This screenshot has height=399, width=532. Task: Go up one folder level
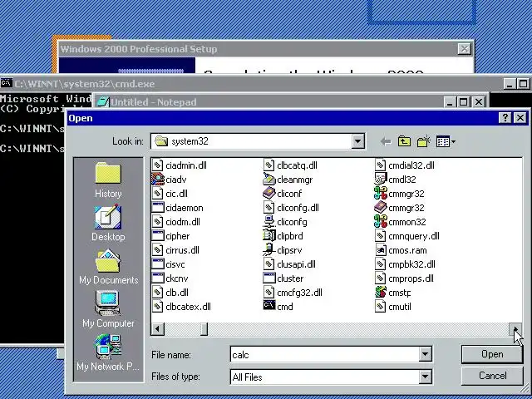404,141
